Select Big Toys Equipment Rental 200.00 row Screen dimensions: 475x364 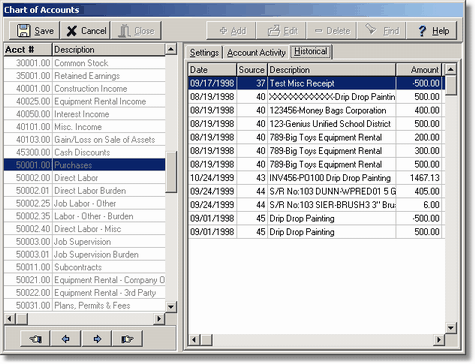316,137
